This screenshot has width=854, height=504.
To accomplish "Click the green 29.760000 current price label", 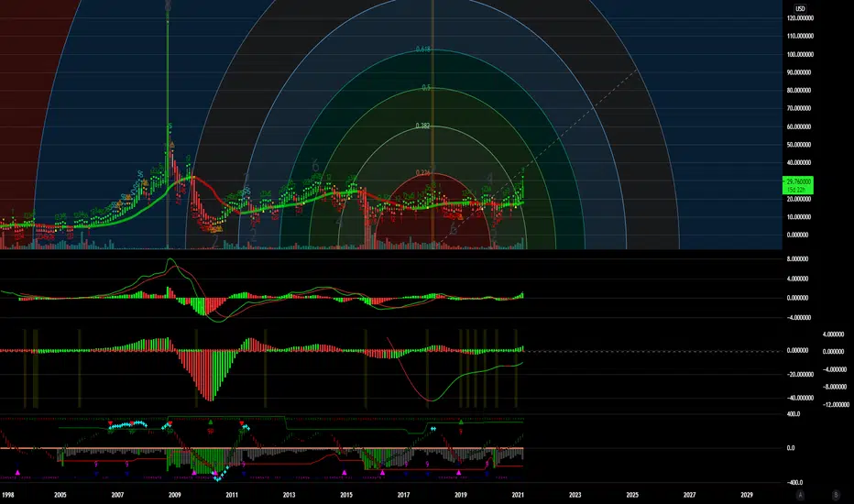I will (x=798, y=181).
